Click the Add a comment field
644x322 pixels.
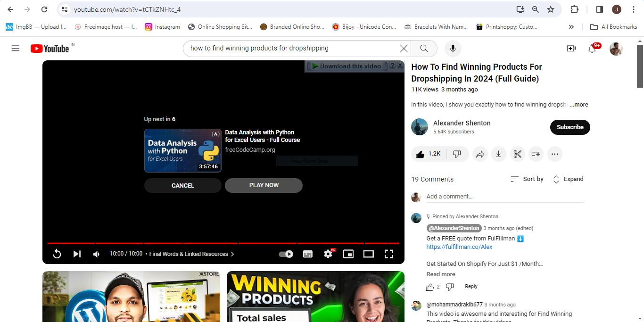pyautogui.click(x=504, y=197)
